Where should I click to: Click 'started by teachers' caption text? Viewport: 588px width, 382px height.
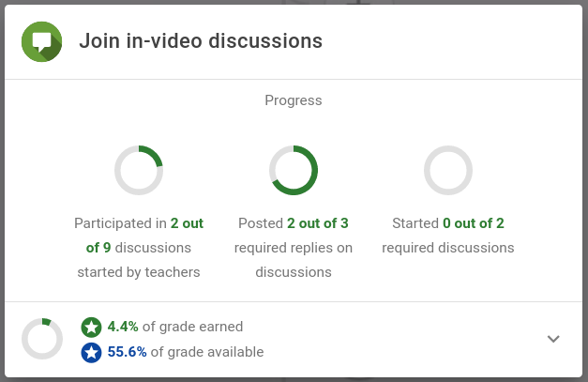[x=139, y=272]
